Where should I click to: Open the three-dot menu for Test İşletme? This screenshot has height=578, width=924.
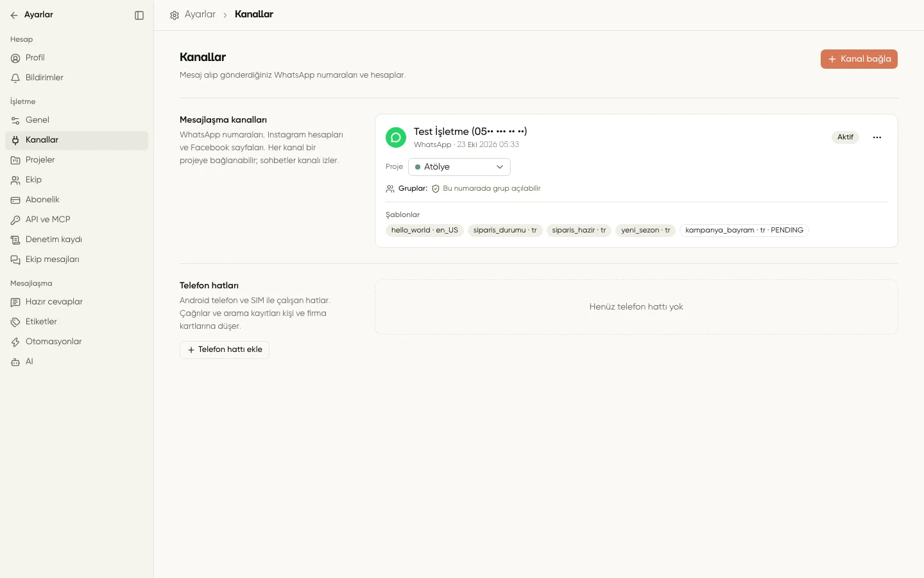pos(877,137)
